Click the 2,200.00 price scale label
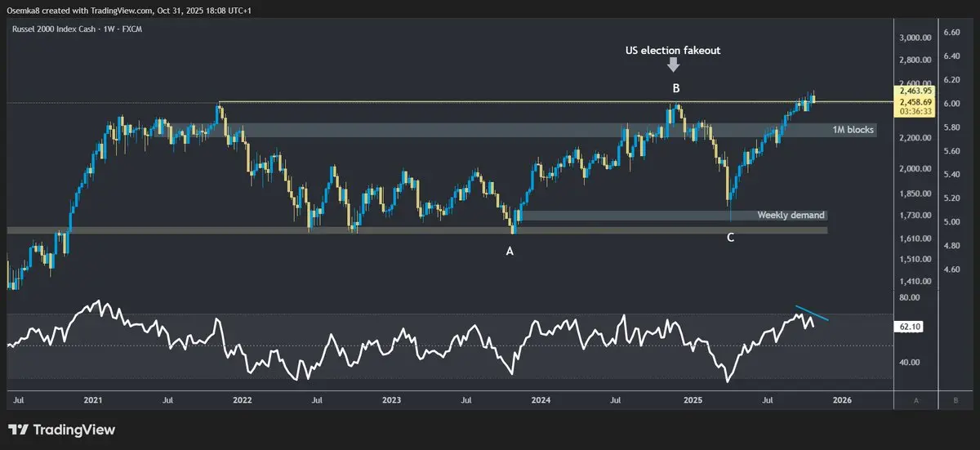980x450 pixels. click(915, 139)
